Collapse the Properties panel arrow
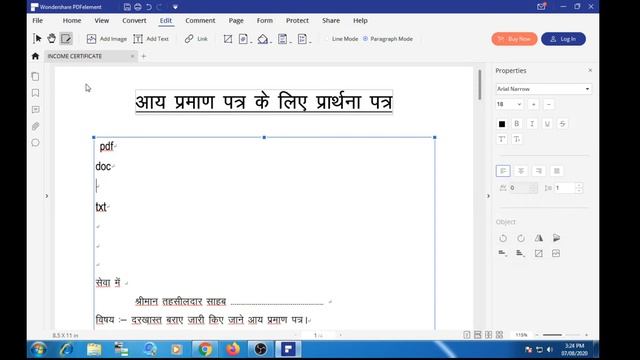The height and width of the screenshot is (360, 640). (488, 196)
